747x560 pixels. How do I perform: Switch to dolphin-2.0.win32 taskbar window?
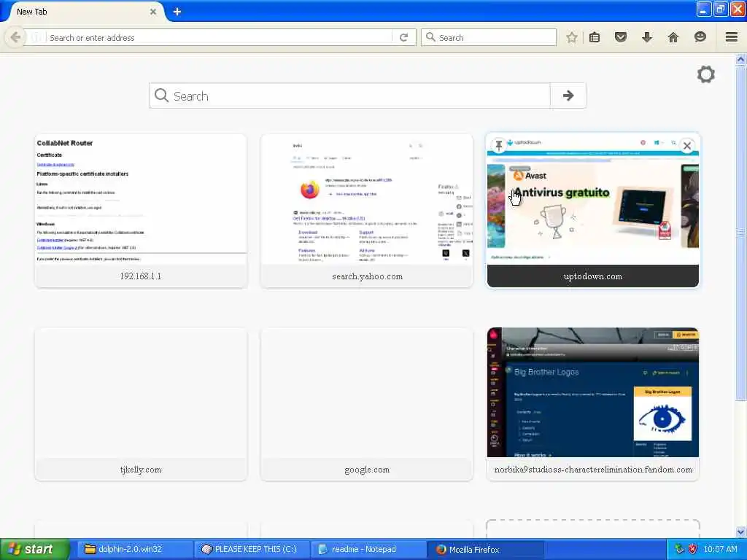(x=135, y=549)
